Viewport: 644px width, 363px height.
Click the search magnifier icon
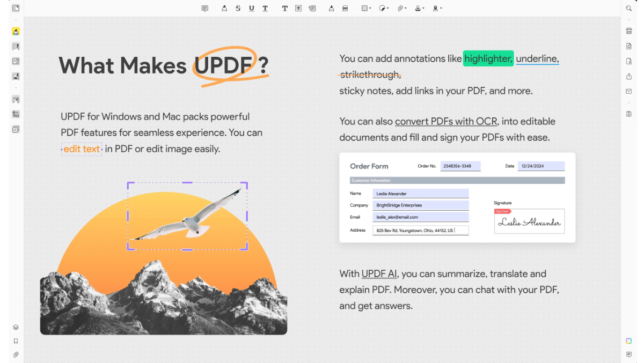[x=628, y=8]
